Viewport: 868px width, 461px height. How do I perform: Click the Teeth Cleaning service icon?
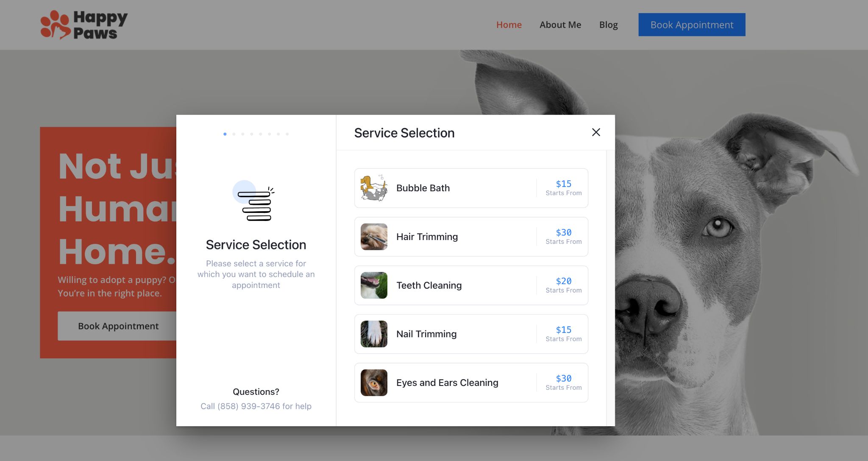tap(373, 285)
